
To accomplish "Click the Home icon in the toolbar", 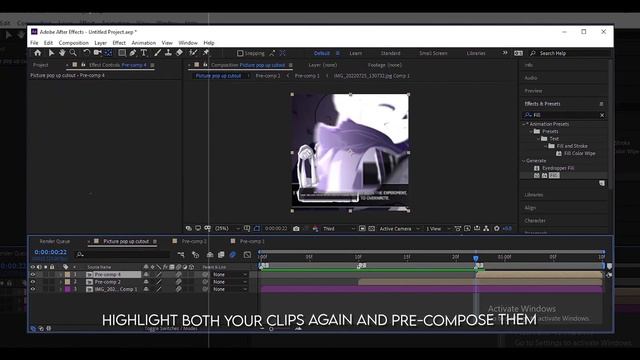I will point(38,53).
